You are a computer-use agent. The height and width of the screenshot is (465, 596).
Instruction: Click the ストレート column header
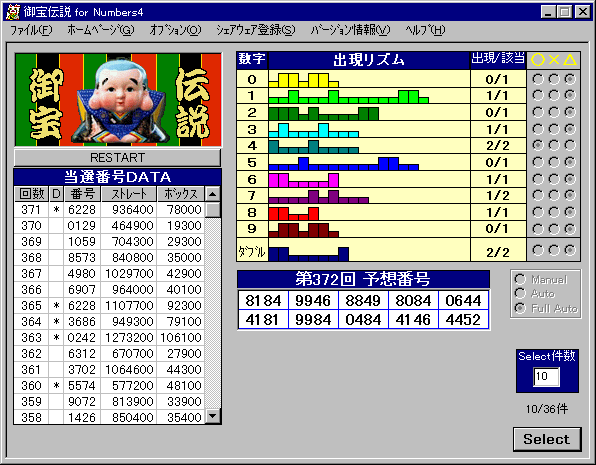point(129,194)
